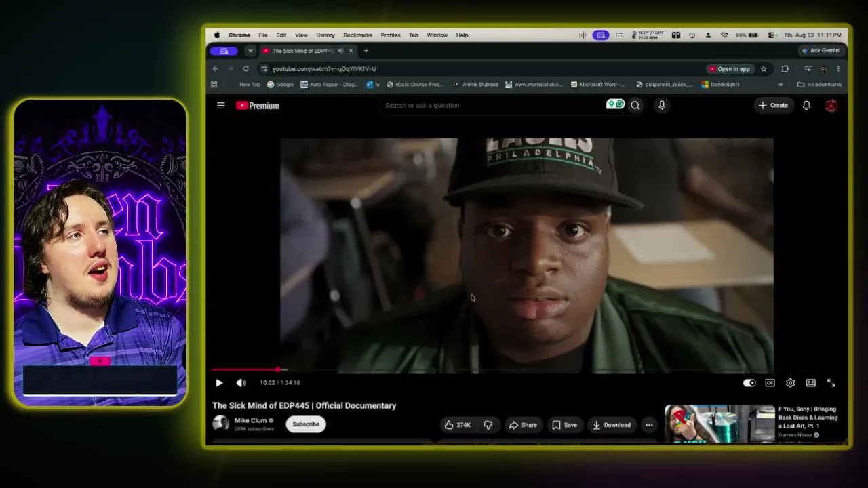Start voice search with the microphone
Viewport: 868px width, 488px height.
(662, 105)
